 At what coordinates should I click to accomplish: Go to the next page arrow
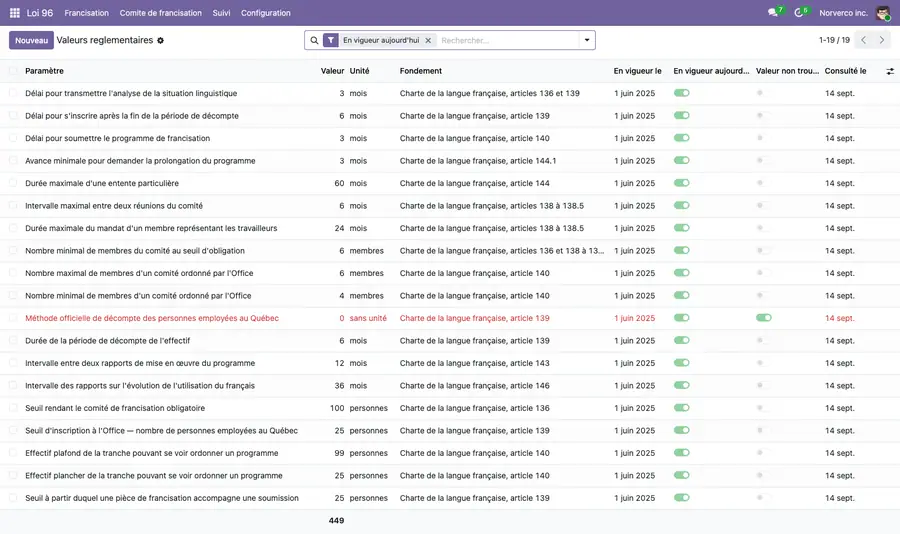click(x=882, y=40)
